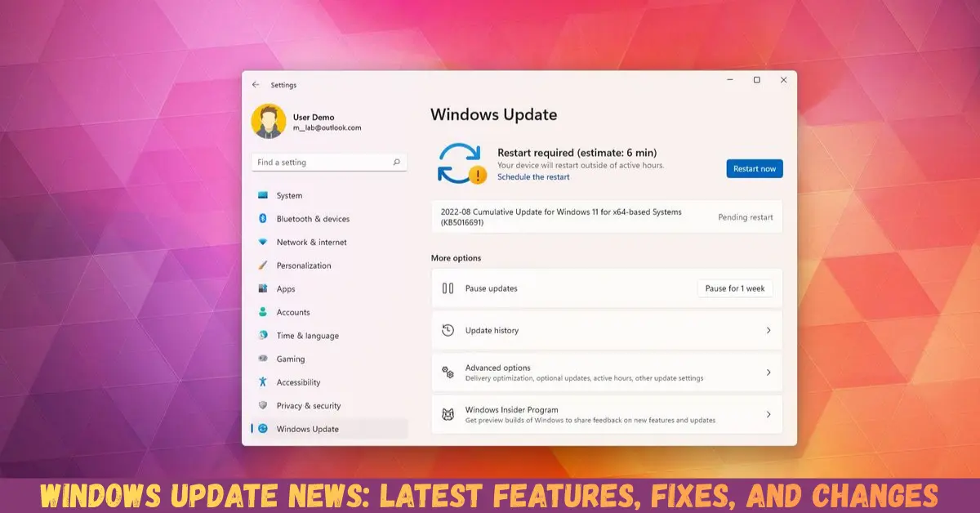Image resolution: width=980 pixels, height=513 pixels.
Task: Click the Restart now button
Action: pyautogui.click(x=755, y=168)
